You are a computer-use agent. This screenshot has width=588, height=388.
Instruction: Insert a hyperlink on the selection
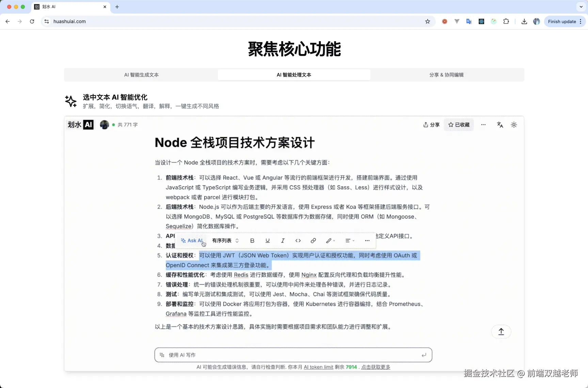313,240
